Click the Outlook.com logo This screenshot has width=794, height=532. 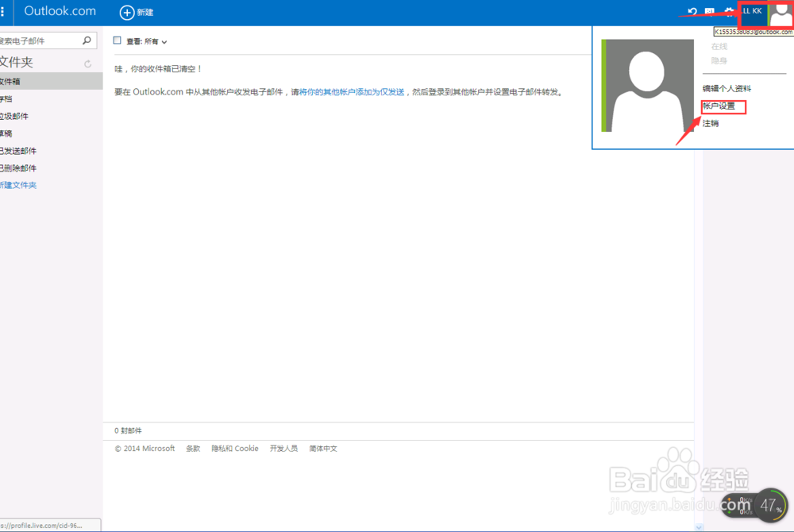coord(60,11)
